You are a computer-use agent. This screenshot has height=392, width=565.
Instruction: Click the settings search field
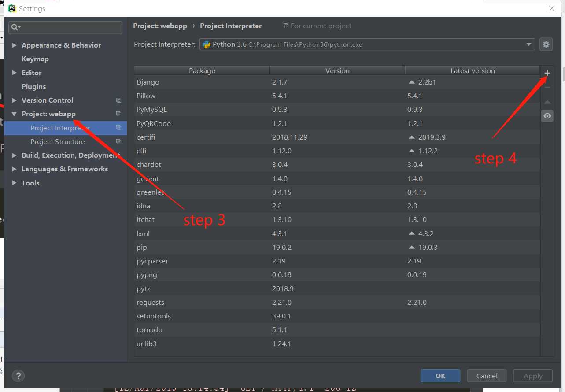[x=65, y=27]
